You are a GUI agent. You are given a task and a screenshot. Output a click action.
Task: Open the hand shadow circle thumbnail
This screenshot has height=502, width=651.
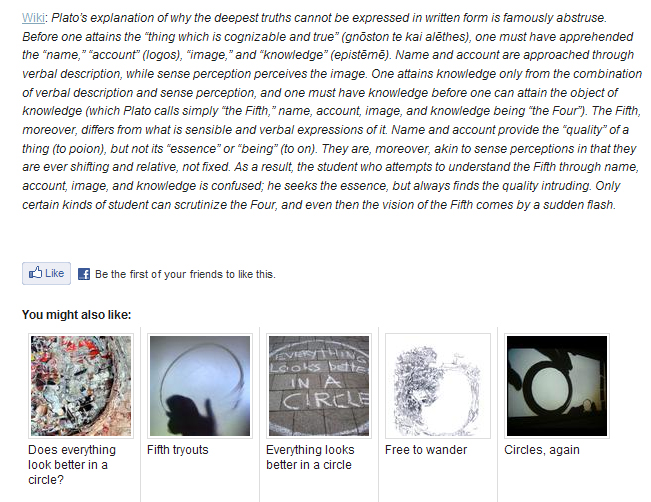click(x=200, y=386)
